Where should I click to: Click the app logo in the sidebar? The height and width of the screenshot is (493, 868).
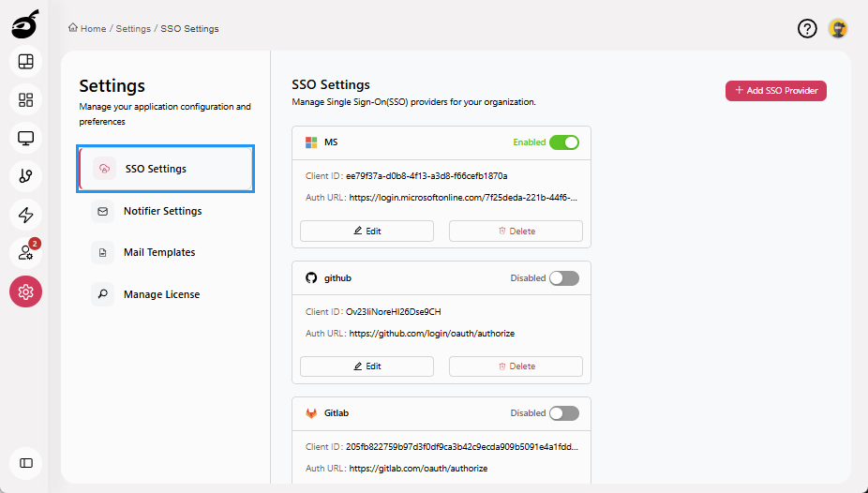point(25,25)
